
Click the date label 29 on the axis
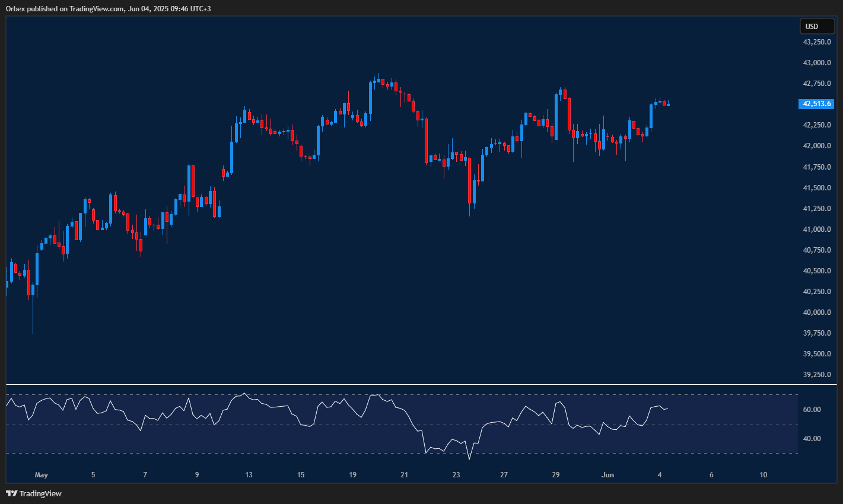(x=556, y=474)
